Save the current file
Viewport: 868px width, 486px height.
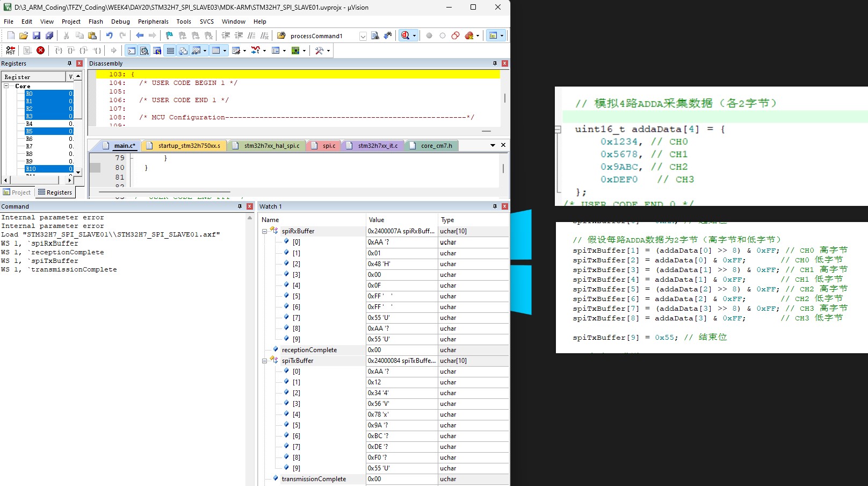point(37,35)
